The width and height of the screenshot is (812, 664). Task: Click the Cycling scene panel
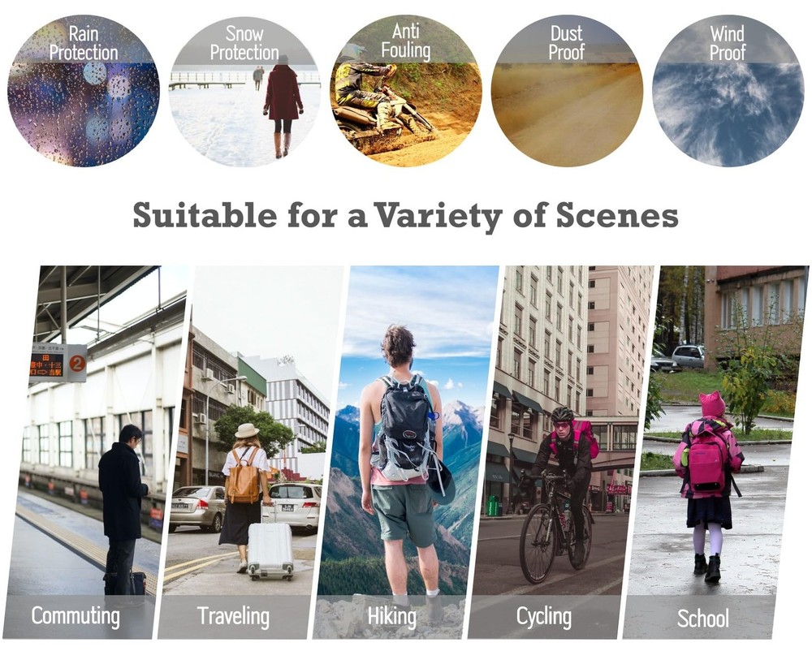[562, 452]
